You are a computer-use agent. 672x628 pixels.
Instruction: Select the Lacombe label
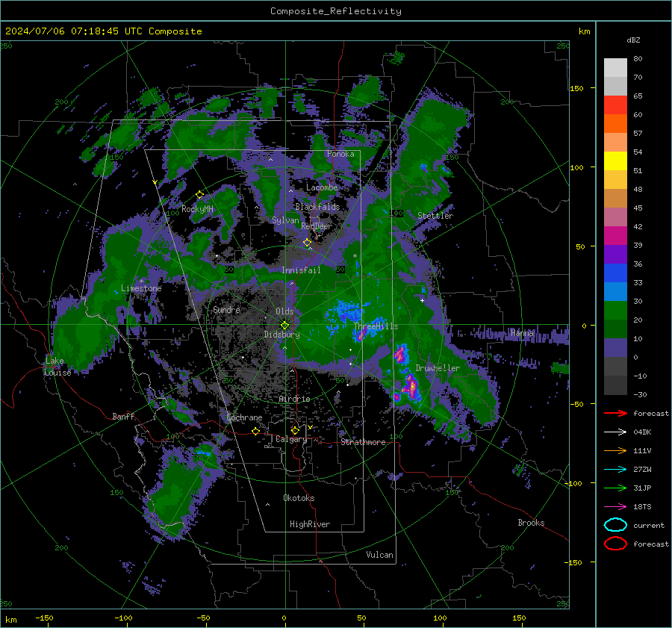pyautogui.click(x=322, y=187)
